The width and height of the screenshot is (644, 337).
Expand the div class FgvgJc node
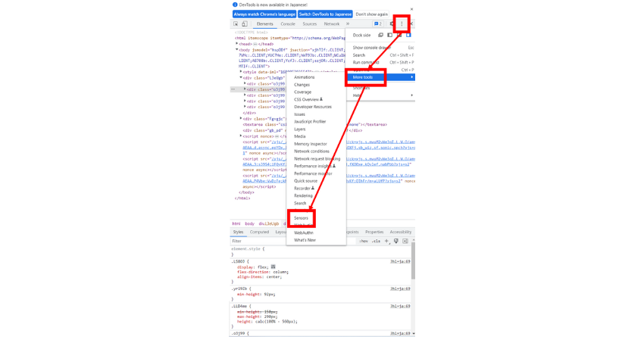pyautogui.click(x=241, y=119)
